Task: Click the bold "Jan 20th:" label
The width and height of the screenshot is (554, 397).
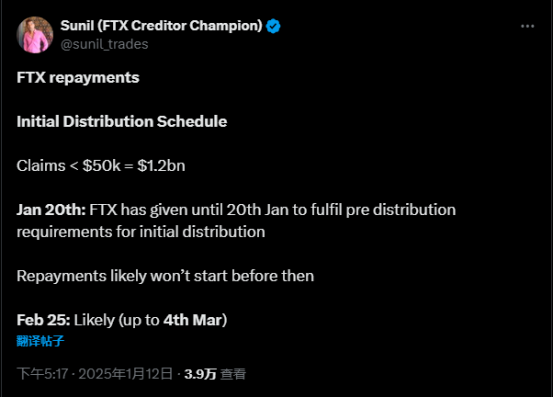Action: click(51, 210)
